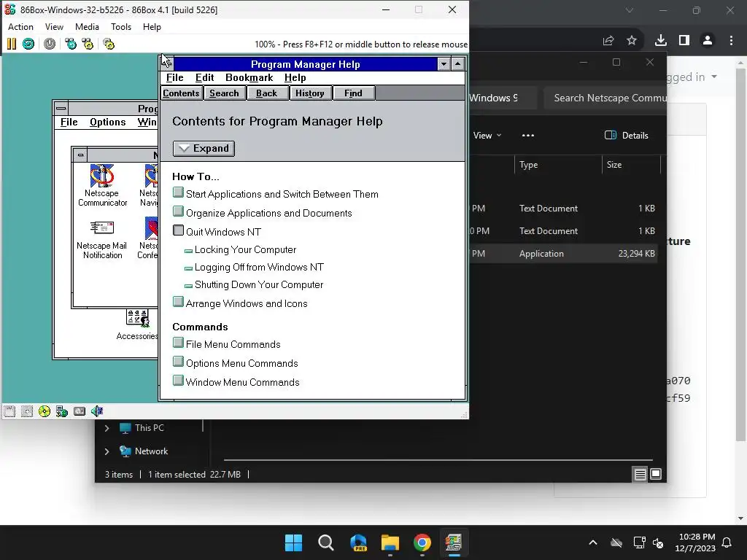Toggle Details pane in Explorer
Viewport: 747px width, 560px height.
click(x=626, y=135)
